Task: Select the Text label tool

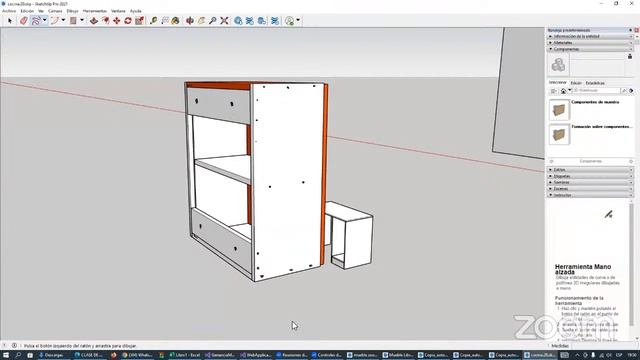Action: pyautogui.click(x=165, y=20)
